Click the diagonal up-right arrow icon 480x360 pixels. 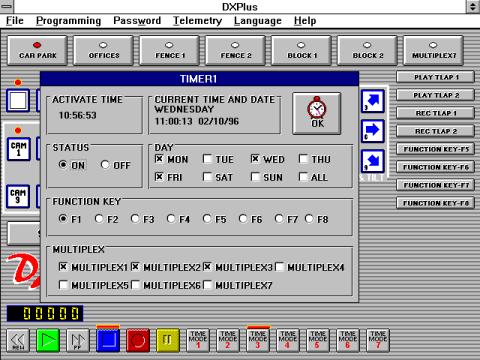coord(373,101)
